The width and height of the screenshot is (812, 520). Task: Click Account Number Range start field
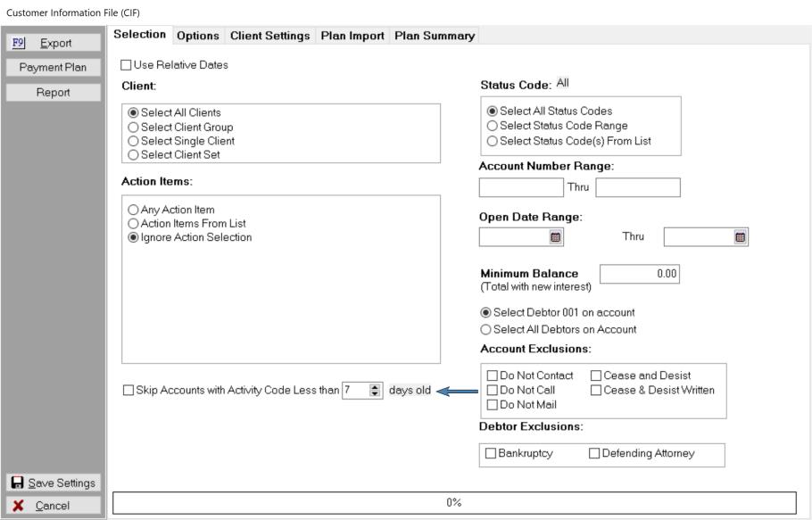pos(521,187)
